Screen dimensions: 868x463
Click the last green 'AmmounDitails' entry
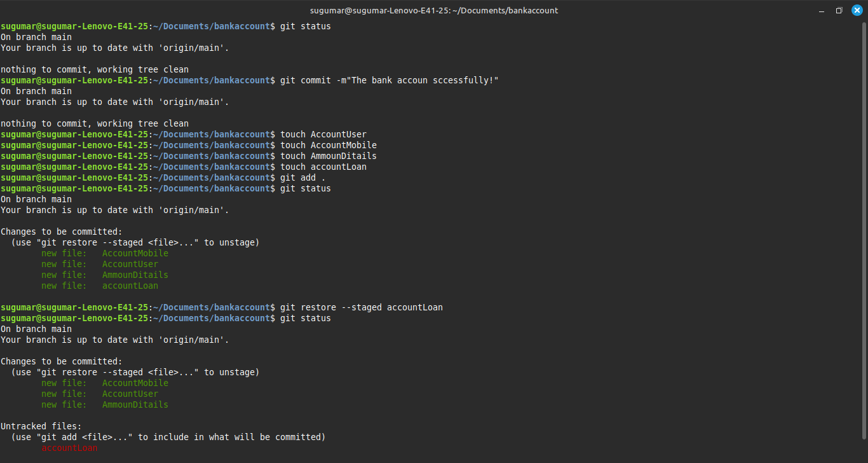(135, 404)
